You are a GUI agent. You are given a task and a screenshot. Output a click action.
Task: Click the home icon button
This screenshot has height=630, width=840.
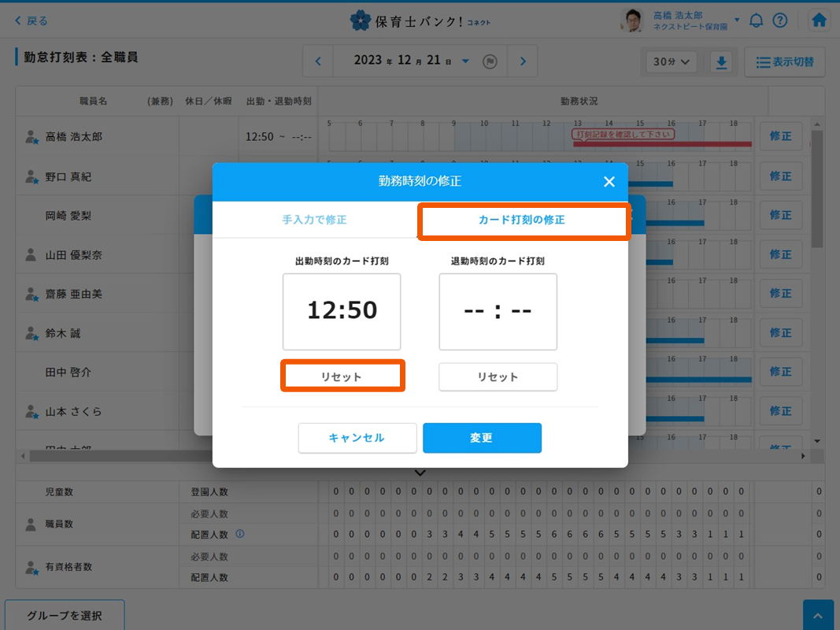tap(819, 20)
